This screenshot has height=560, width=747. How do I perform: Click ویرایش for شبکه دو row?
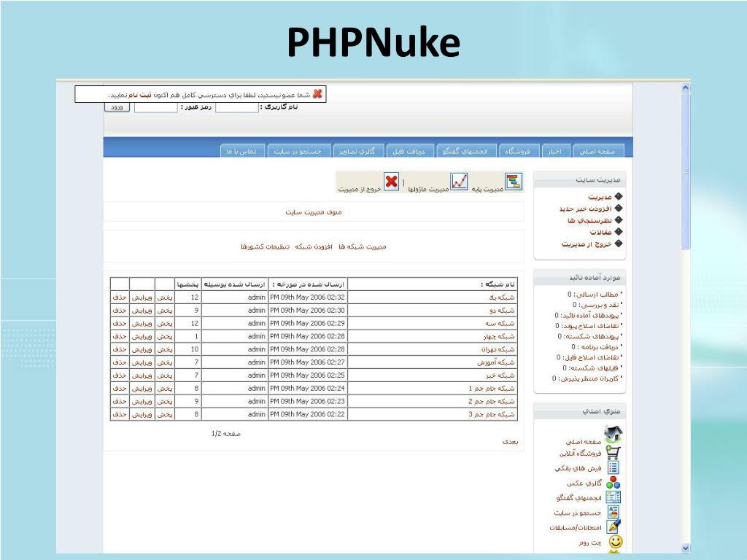[x=142, y=310]
